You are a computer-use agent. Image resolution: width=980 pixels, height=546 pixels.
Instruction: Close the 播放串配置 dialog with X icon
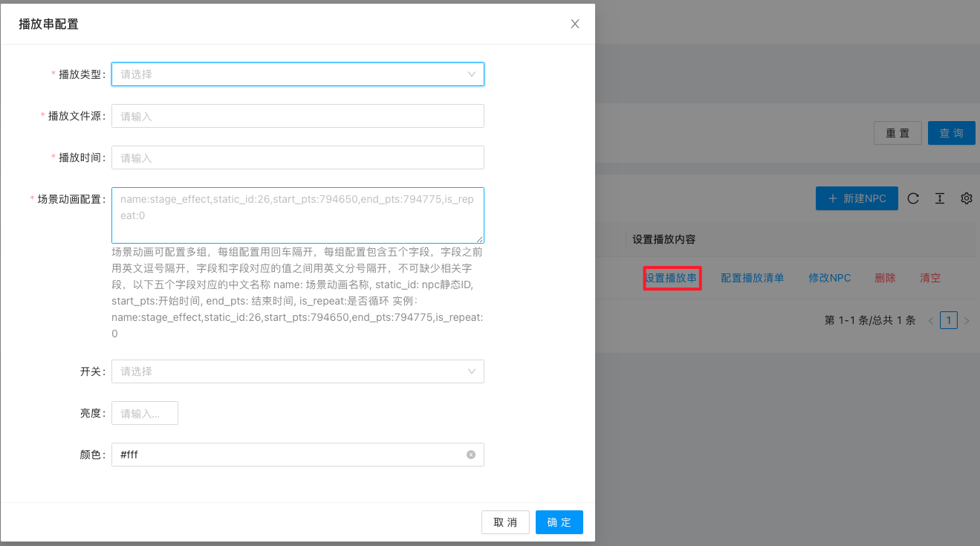(574, 24)
